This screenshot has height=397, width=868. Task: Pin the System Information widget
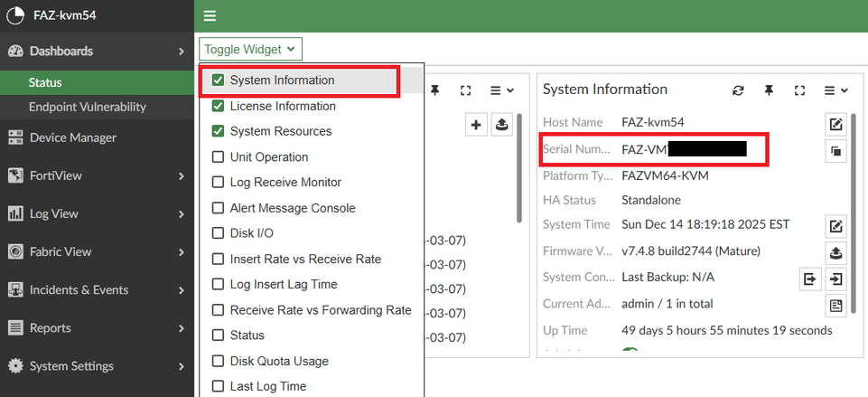pos(769,90)
